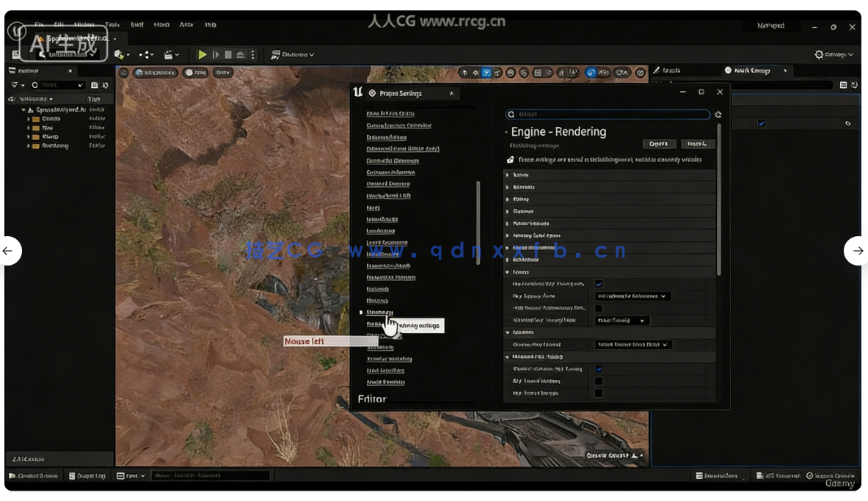
Task: Click the Import button in Project Settings
Action: (x=697, y=144)
